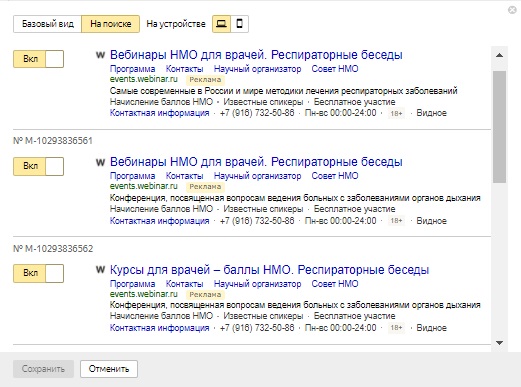This screenshot has width=521, height=387.
Task: Click Совет НМО sitelink in first ad
Action: [335, 69]
